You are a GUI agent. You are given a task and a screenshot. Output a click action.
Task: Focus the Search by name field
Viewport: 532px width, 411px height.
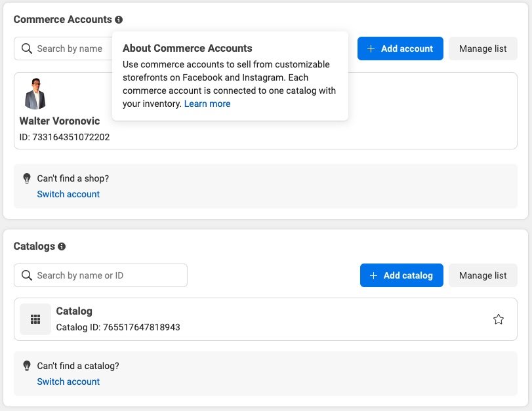(69, 49)
